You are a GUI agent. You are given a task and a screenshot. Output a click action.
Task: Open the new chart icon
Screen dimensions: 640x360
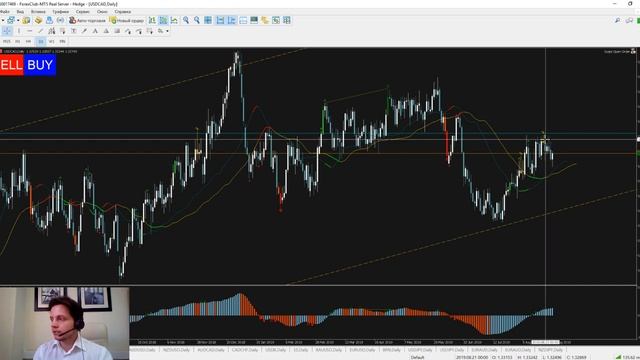point(11,20)
